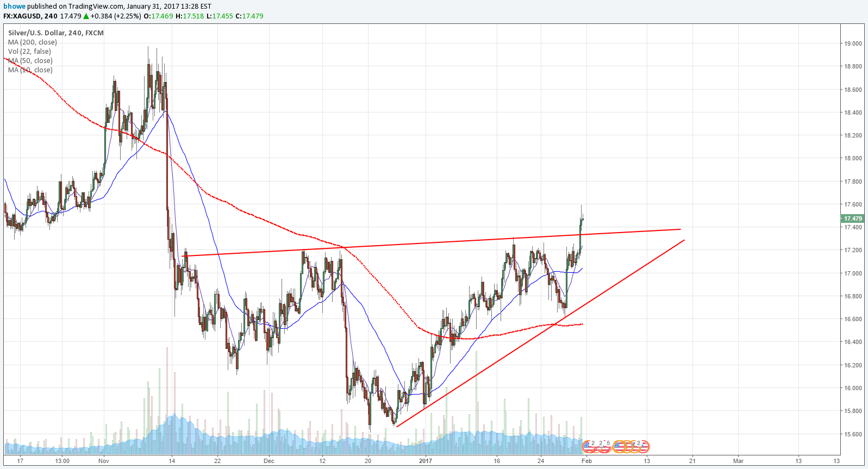Image resolution: width=868 pixels, height=469 pixels.
Task: Click the green up-arrow next to price change
Action: click(x=86, y=16)
